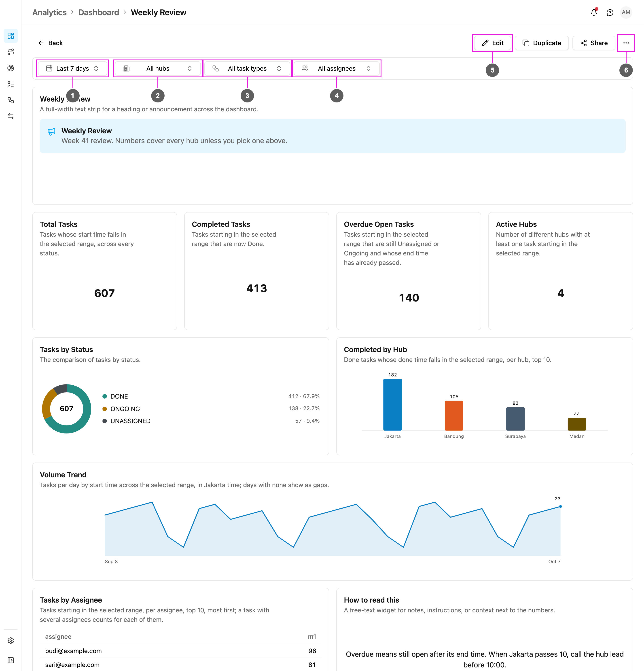The image size is (644, 671).
Task: Click the Total Tasks value 607 in the card
Action: (104, 293)
